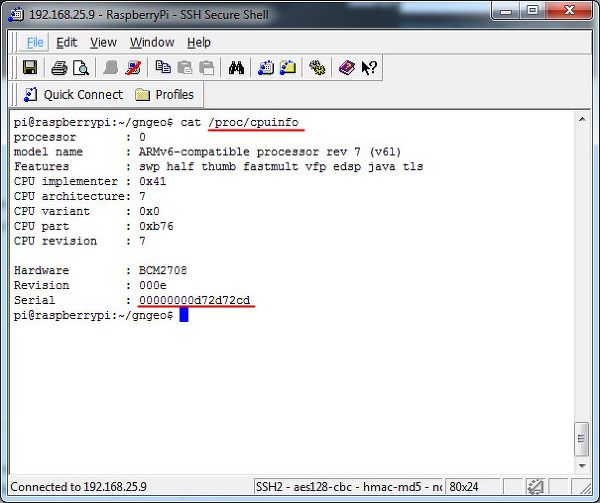Open the Window menu

tap(152, 42)
